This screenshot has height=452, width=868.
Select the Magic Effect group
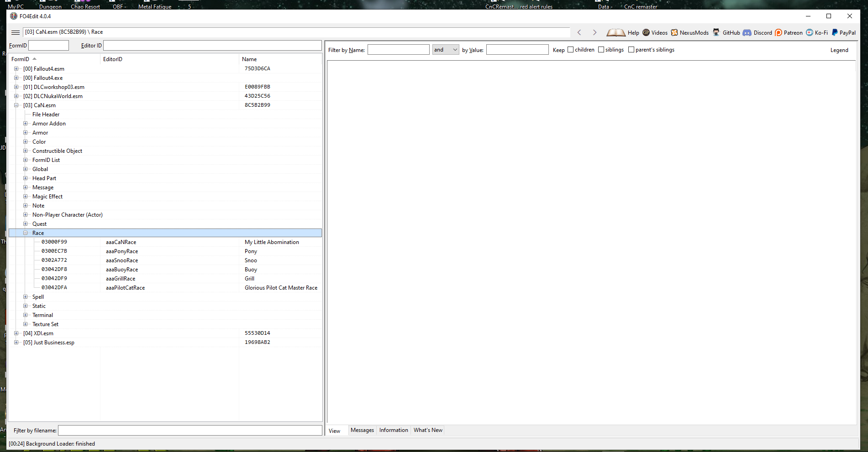[x=47, y=197]
